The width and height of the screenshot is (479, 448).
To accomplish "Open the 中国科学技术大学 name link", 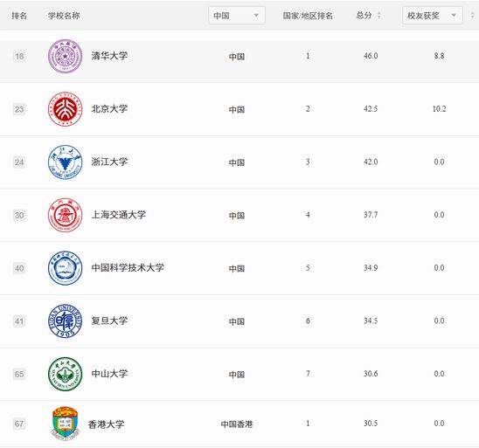I will [128, 267].
